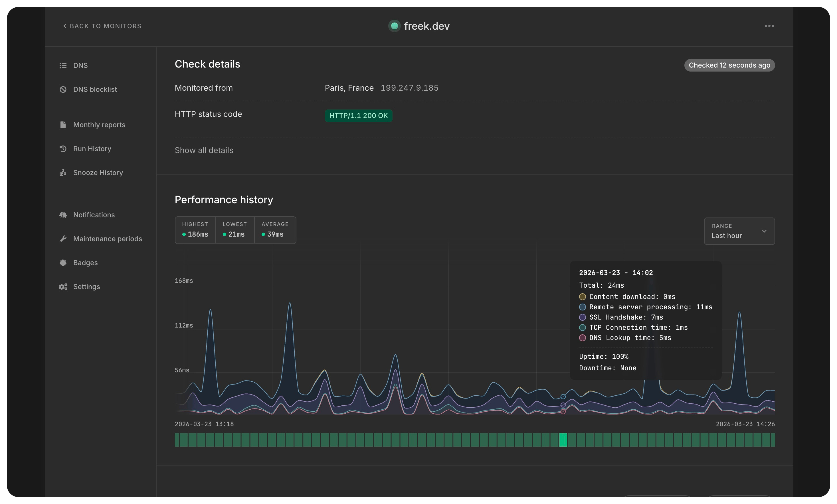Click the green status dot next to freek.dev
837x504 pixels.
tap(394, 26)
